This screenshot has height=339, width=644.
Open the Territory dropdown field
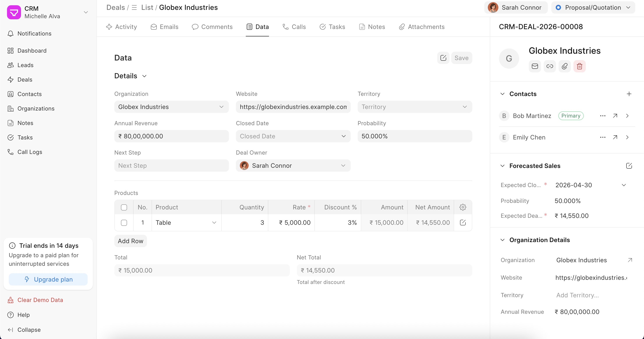414,107
